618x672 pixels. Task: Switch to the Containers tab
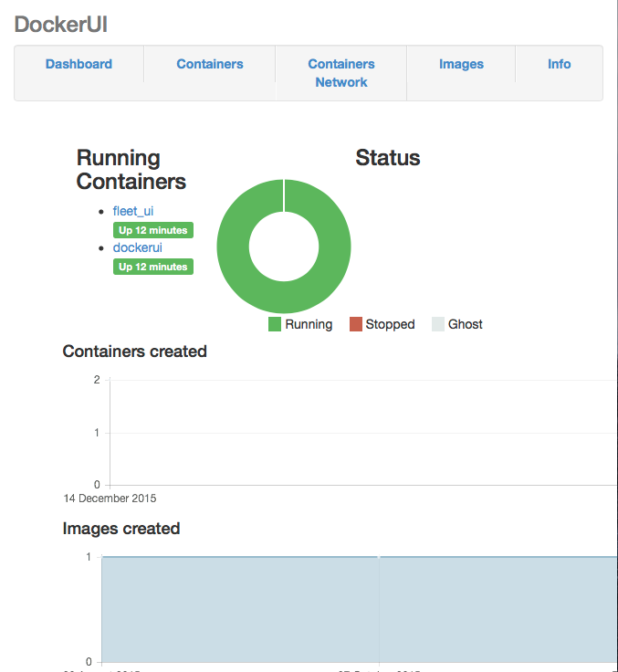coord(210,64)
